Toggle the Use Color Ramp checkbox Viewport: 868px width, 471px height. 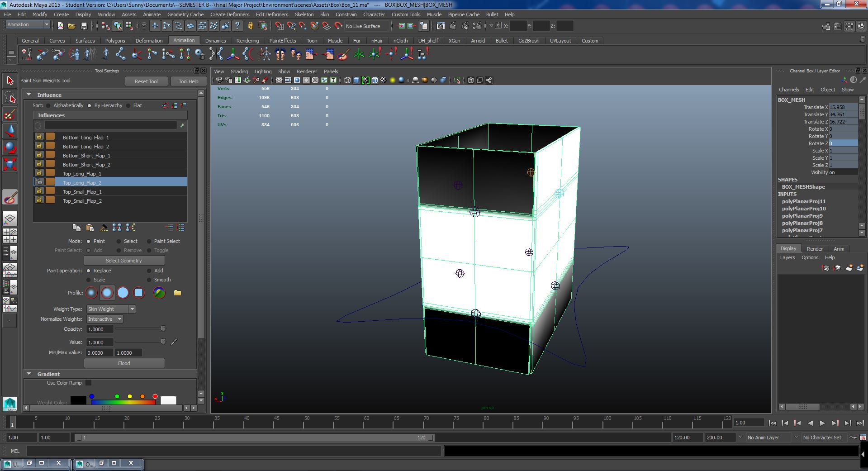[x=88, y=382]
